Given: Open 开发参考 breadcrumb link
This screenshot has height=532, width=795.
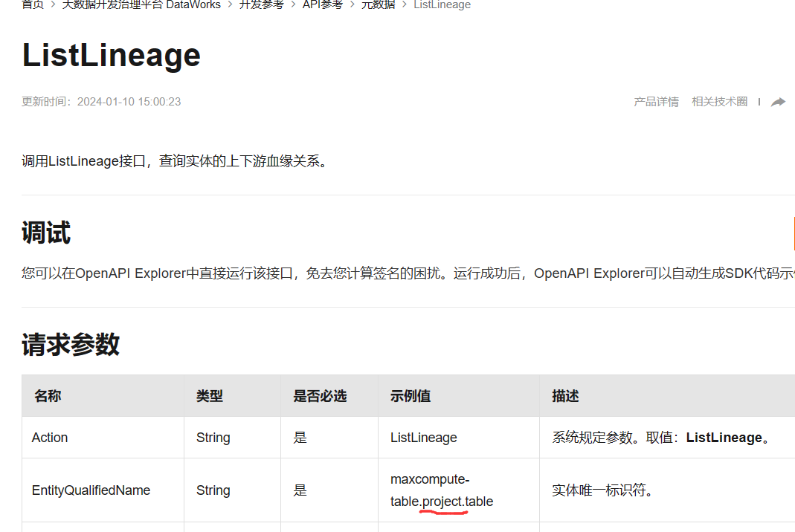Looking at the screenshot, I should [262, 4].
